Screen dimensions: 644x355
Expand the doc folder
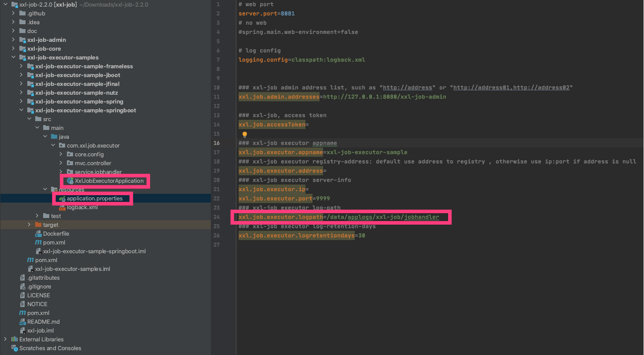pos(13,31)
